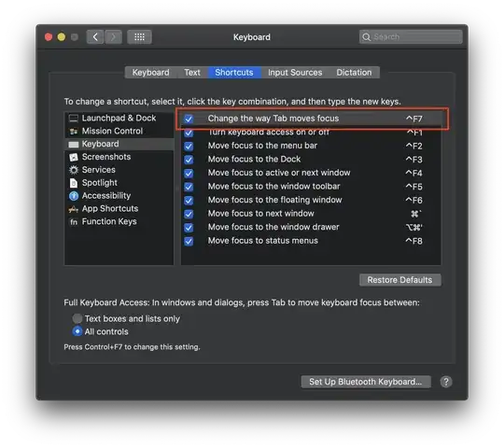Image resolution: width=504 pixels, height=448 pixels.
Task: Click the Function Keys fn icon
Action: click(x=74, y=222)
